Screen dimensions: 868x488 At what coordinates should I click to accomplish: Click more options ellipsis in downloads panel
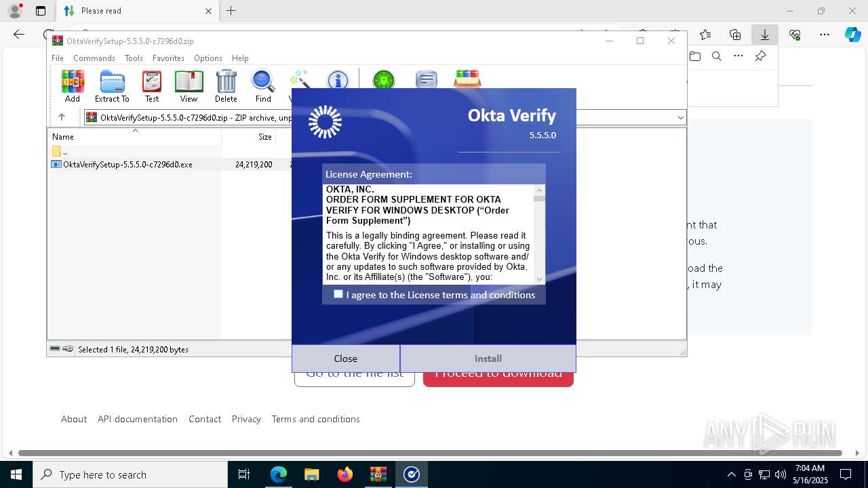click(738, 56)
